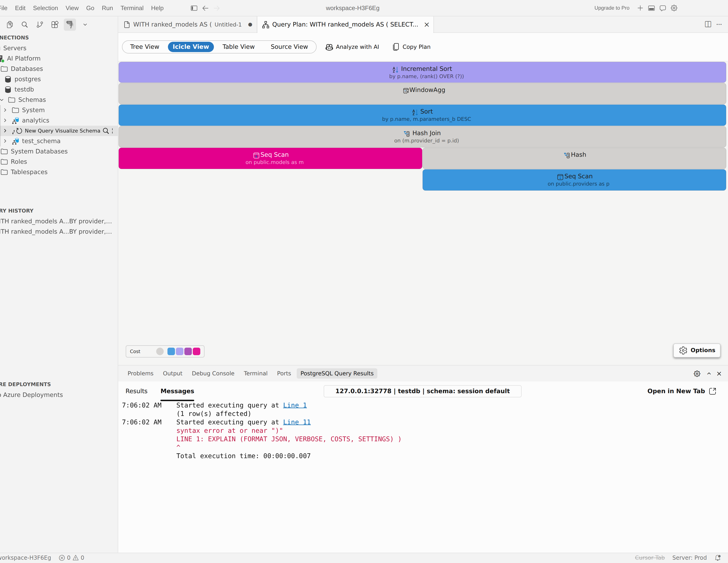The height and width of the screenshot is (563, 728).
Task: Expand the analytics schema
Action: click(5, 120)
